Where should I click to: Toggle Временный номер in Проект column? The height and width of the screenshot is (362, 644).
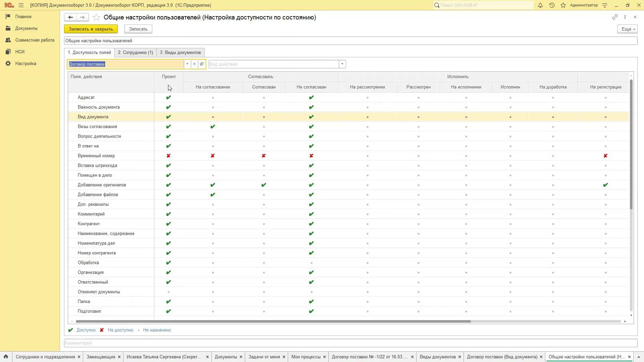coord(168,156)
